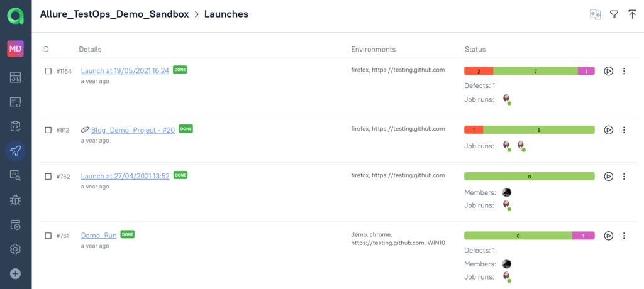Image resolution: width=644 pixels, height=289 pixels.
Task: Click the MD user avatar menu
Action: coord(16,49)
